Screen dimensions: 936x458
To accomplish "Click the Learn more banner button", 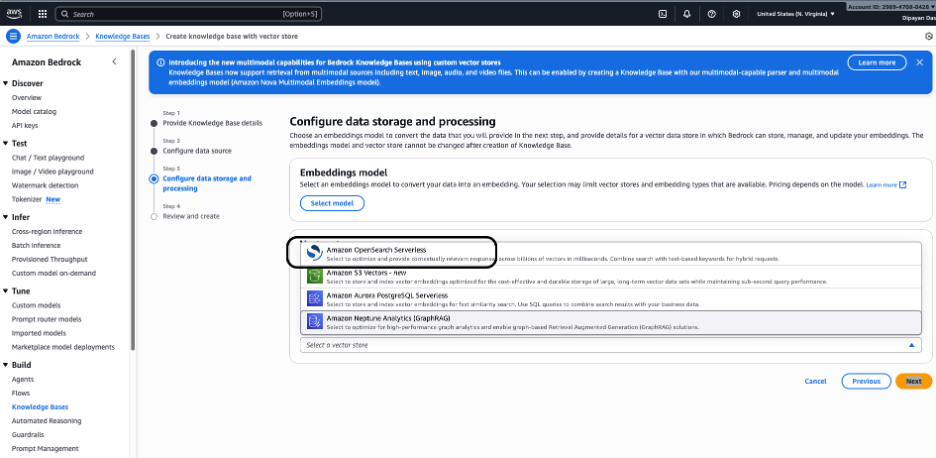I will tap(876, 62).
